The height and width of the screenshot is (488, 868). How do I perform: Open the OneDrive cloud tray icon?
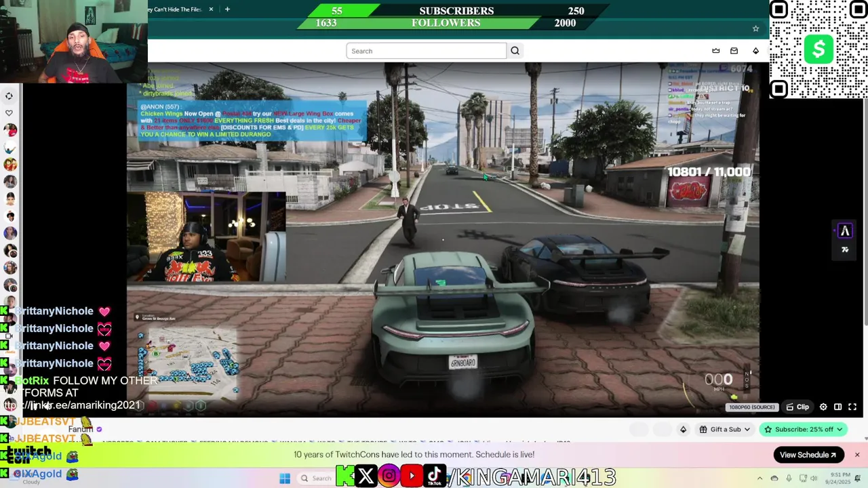tap(774, 479)
